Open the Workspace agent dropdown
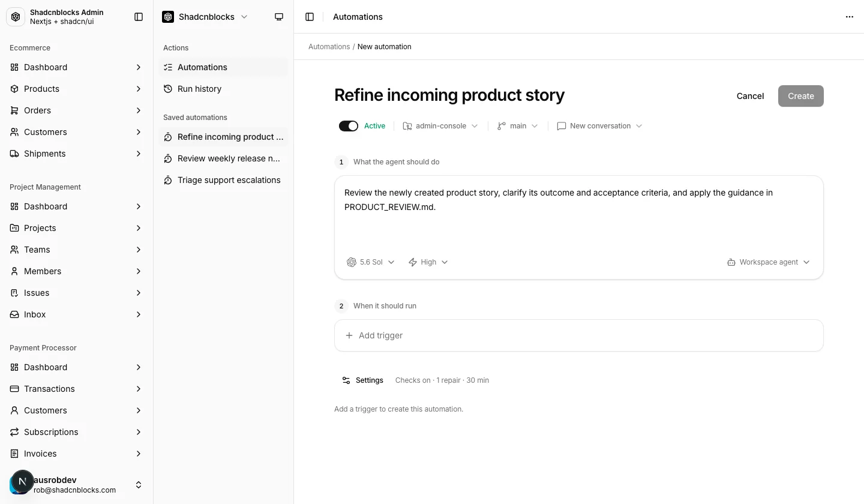The width and height of the screenshot is (864, 504). coord(769,262)
